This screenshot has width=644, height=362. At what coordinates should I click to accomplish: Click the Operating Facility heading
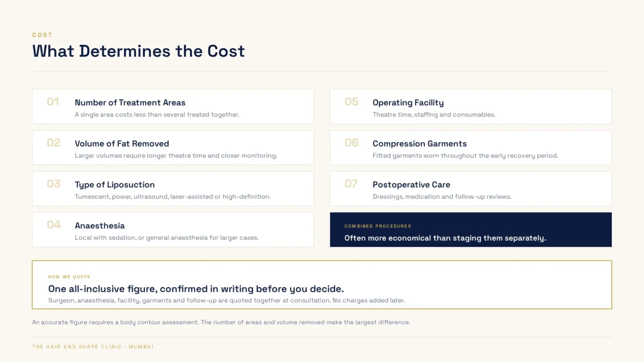tap(408, 103)
